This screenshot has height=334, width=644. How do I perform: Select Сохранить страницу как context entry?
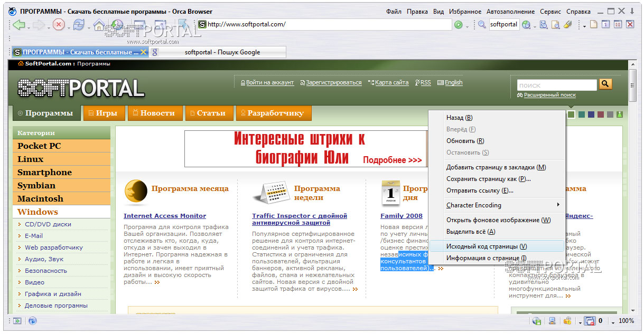497,179
